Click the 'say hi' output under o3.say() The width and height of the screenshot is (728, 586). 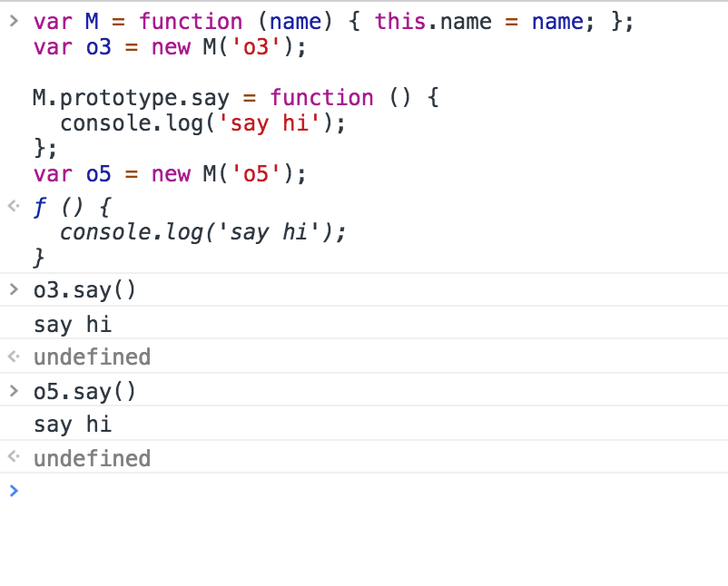[73, 325]
